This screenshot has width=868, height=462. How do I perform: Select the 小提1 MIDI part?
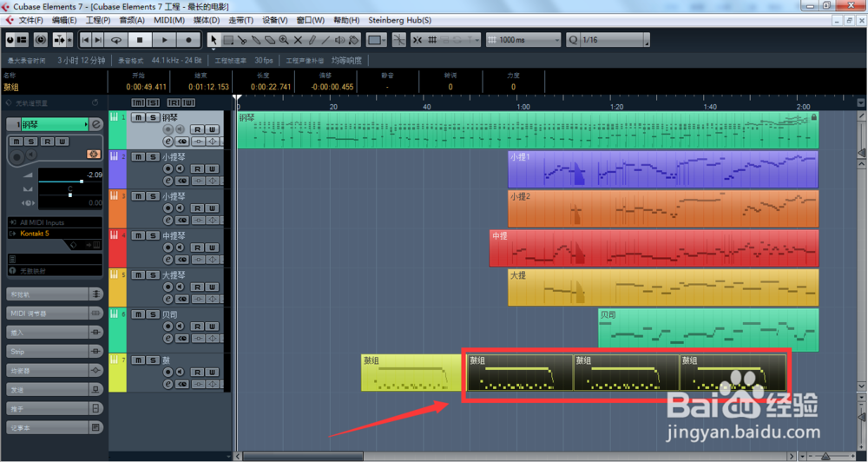coord(662,169)
